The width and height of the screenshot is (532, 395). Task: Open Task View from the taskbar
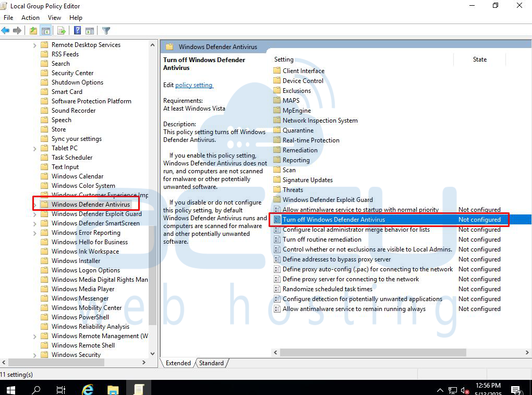pyautogui.click(x=61, y=389)
